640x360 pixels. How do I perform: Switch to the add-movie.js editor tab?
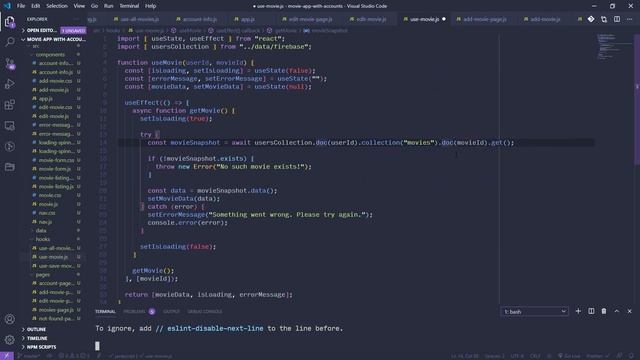click(x=545, y=19)
